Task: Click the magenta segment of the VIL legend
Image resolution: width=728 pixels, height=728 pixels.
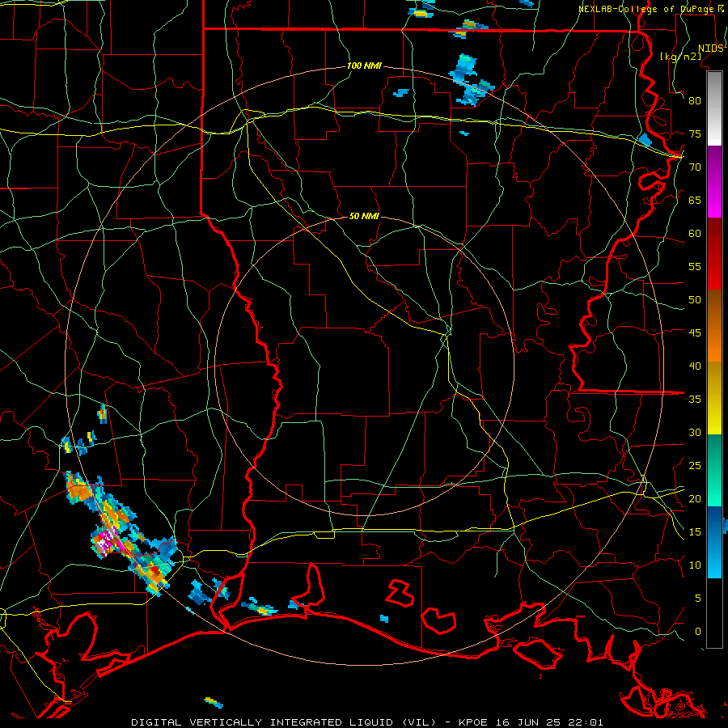Action: pyautogui.click(x=714, y=182)
